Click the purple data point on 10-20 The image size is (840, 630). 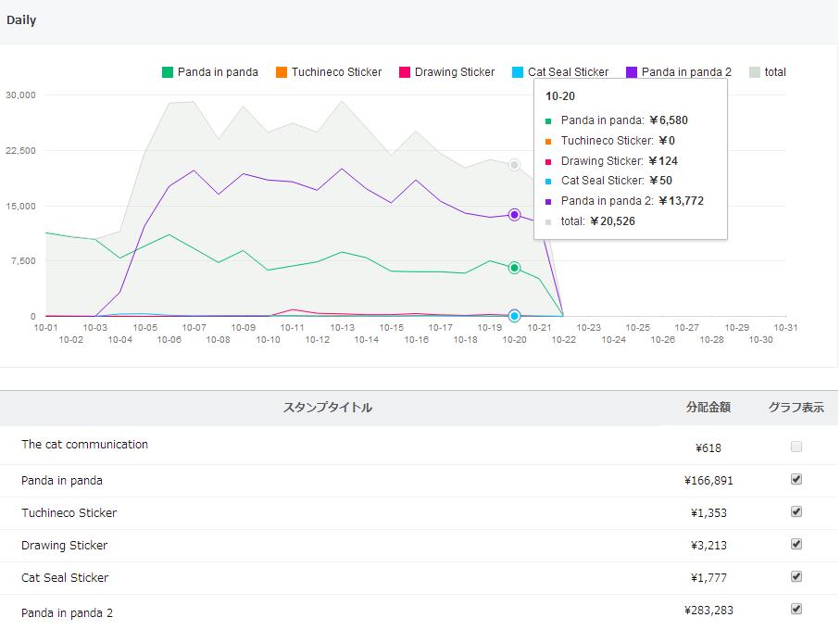click(514, 215)
